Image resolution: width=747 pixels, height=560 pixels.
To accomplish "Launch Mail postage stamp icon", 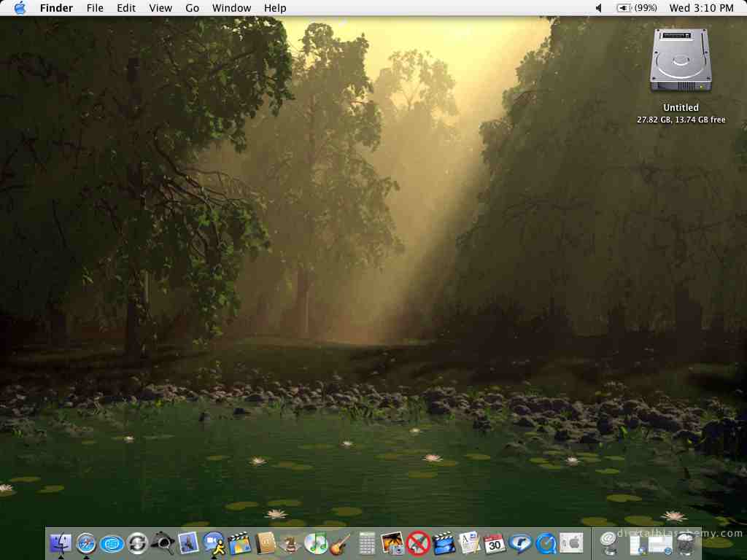I will [x=188, y=542].
